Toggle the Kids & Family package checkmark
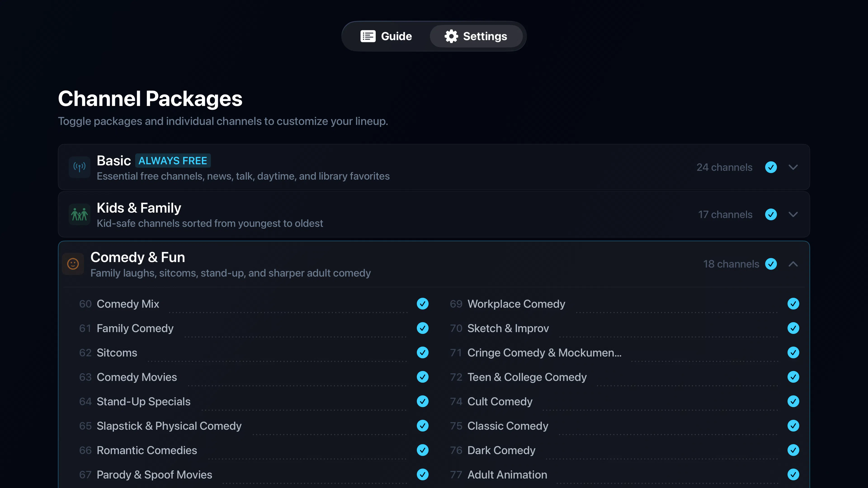This screenshot has height=488, width=868. [771, 214]
